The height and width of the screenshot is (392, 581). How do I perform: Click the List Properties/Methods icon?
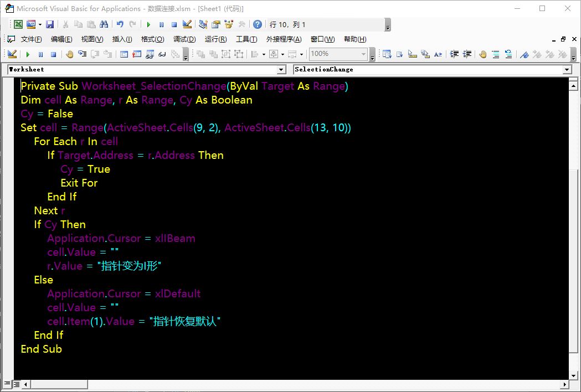(387, 54)
